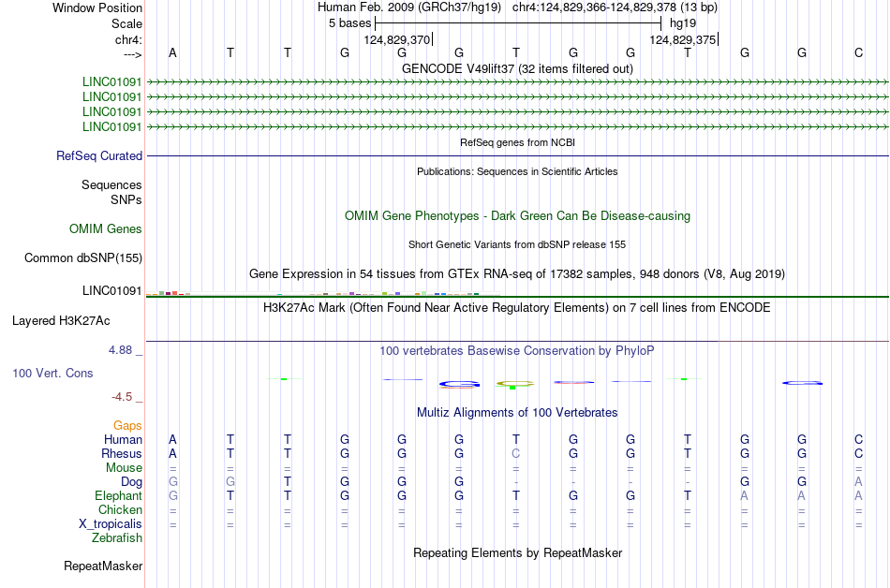Viewport: 890px width, 588px height.
Task: Click the Layered H3K27Ac label
Action: (x=61, y=321)
